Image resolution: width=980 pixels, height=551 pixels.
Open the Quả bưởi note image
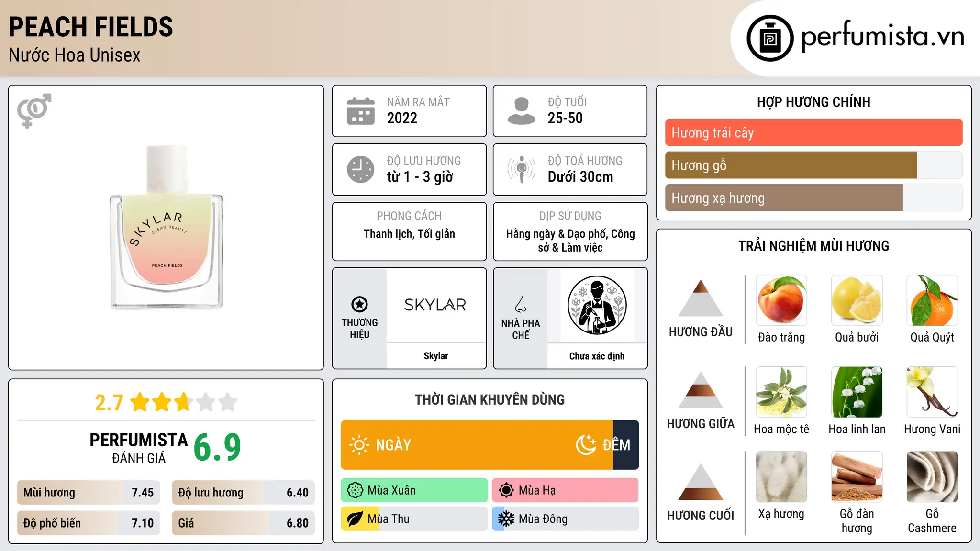pos(857,300)
